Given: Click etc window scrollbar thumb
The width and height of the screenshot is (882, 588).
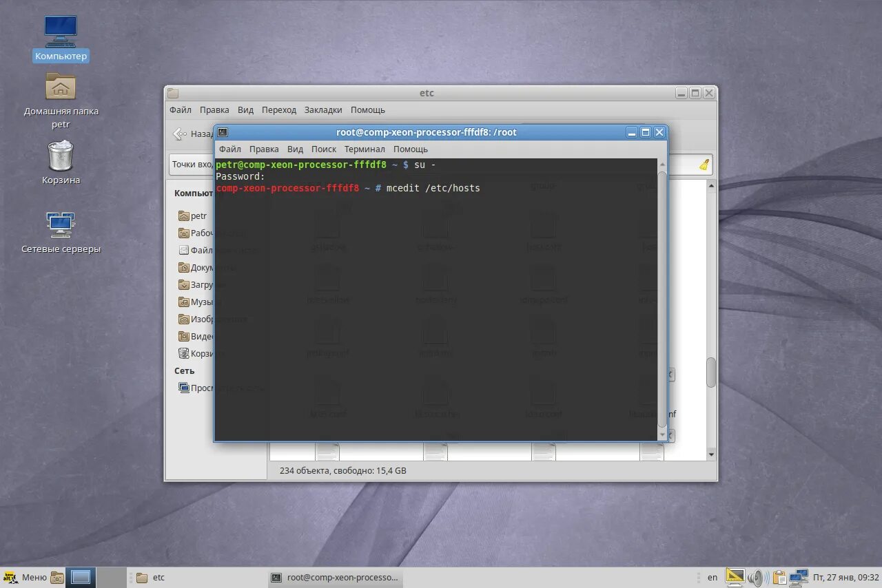Looking at the screenshot, I should tap(711, 372).
